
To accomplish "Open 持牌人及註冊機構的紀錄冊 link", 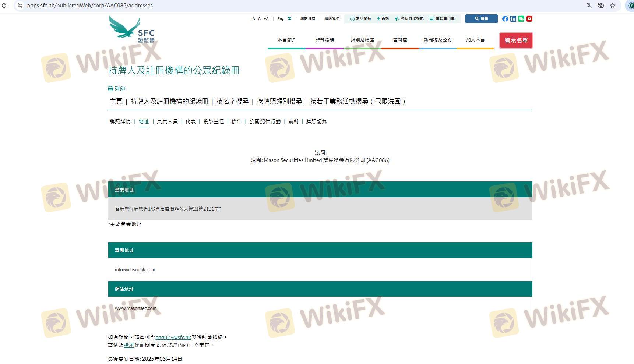I will 169,101.
